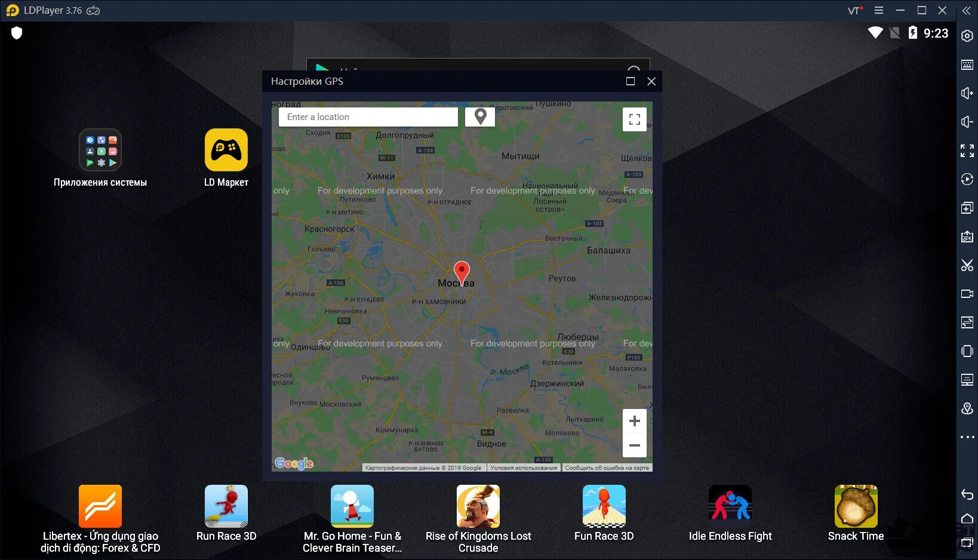Launch Idle Endless Fight game

tap(730, 513)
